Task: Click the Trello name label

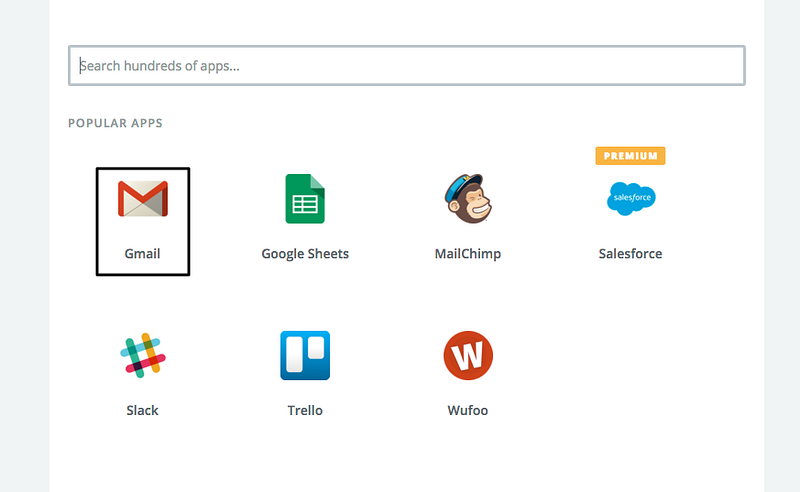Action: click(x=305, y=410)
